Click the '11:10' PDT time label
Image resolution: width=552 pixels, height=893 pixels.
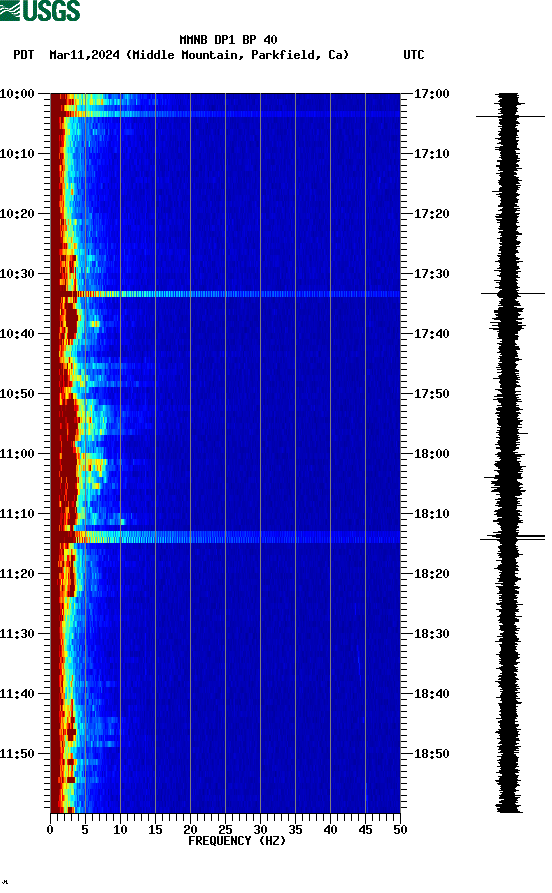[17, 514]
